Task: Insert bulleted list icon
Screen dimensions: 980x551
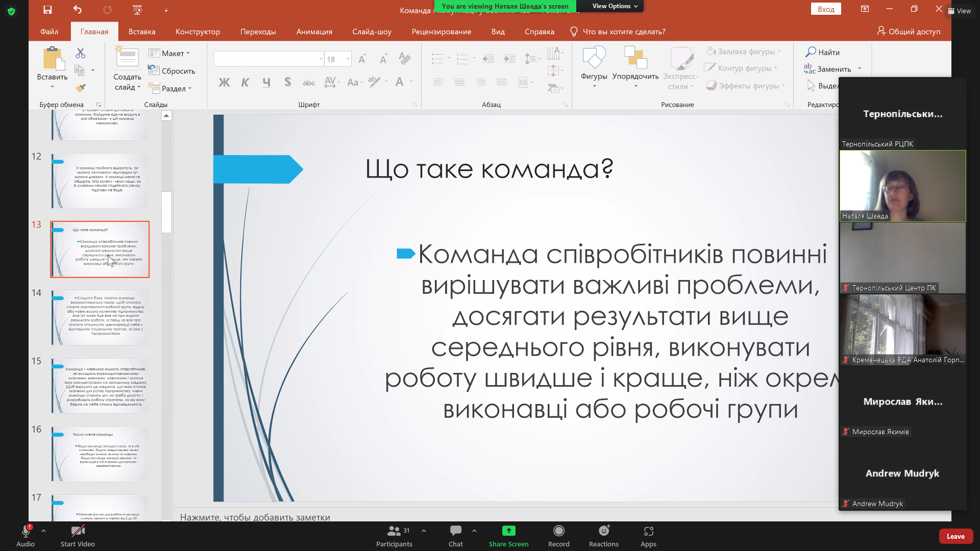Action: click(x=437, y=59)
